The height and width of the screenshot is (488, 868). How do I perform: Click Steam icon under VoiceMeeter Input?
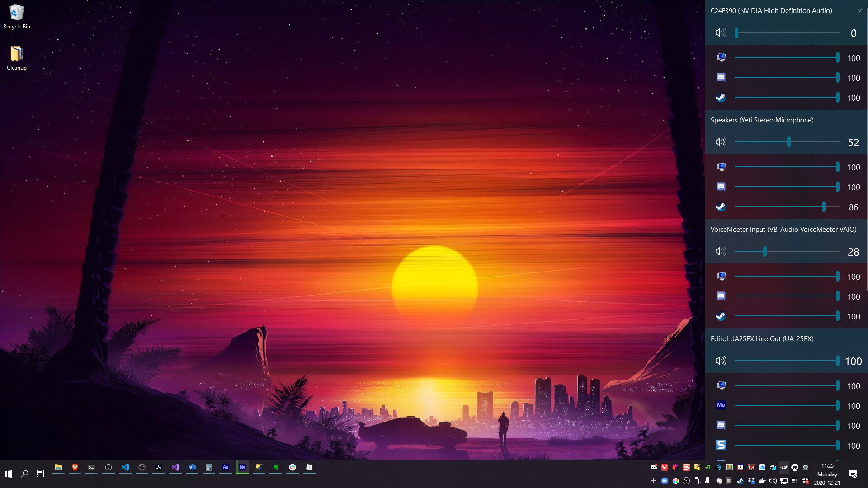click(721, 316)
